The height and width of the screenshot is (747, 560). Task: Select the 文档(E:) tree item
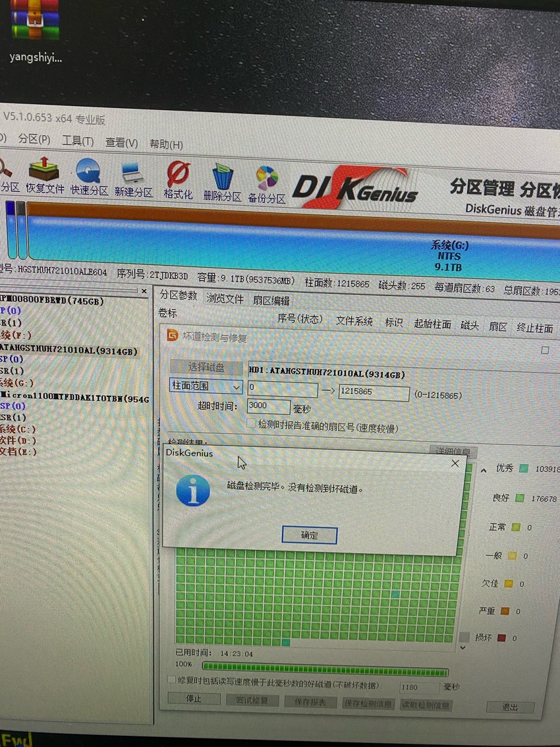pos(18,452)
